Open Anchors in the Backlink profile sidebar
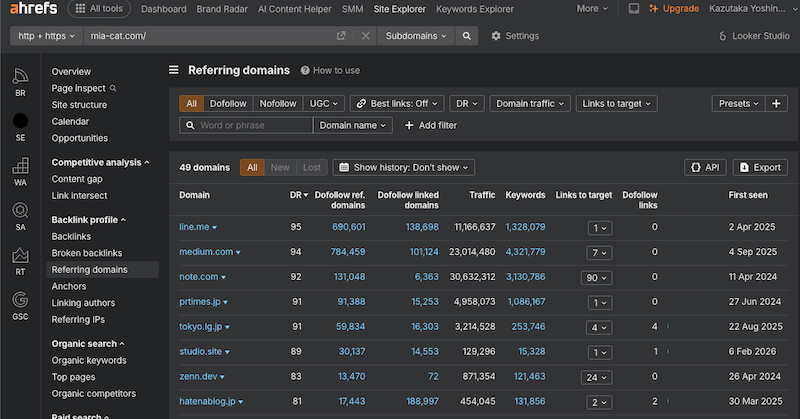800x419 pixels. point(70,286)
